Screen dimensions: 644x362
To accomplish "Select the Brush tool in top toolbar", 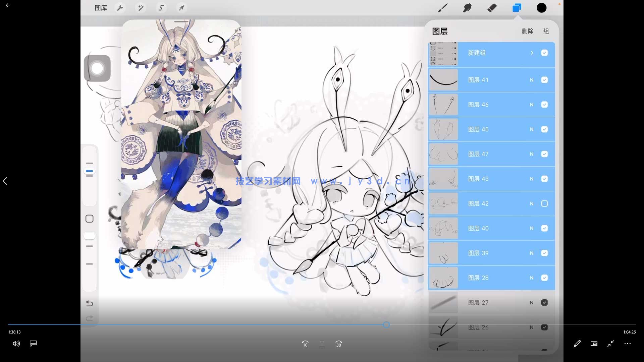I will 443,8.
